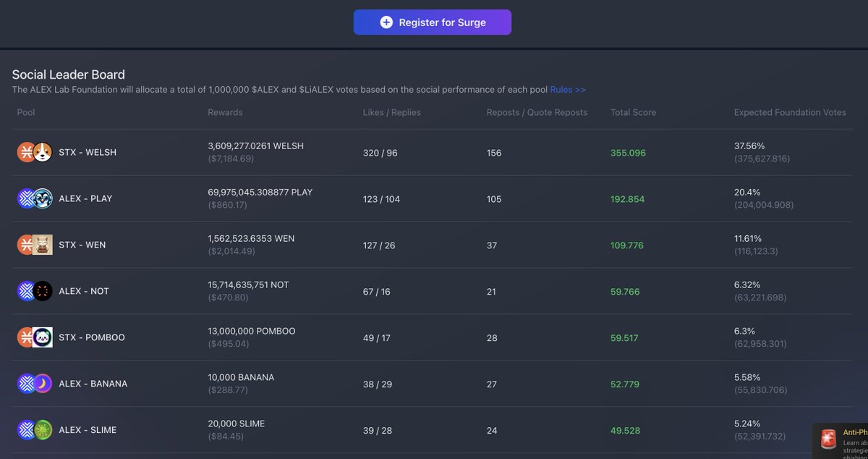Click the ALEX - NOT pool name
The width and height of the screenshot is (868, 459).
coord(84,292)
